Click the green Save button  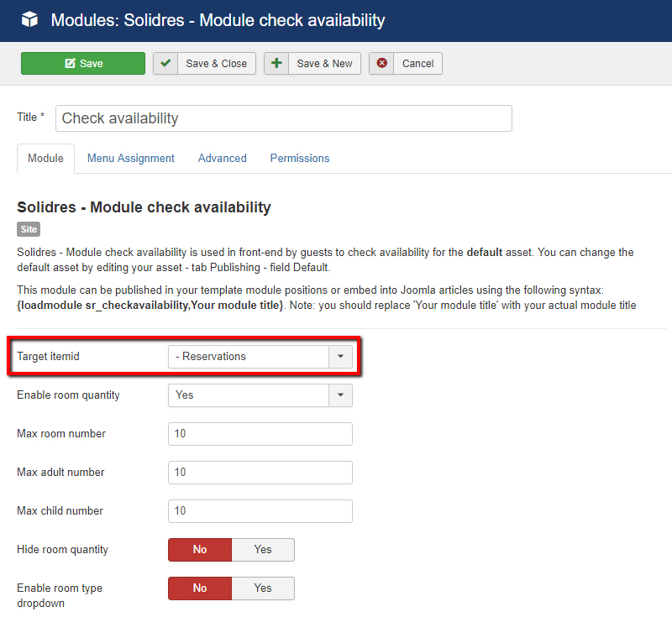83,64
